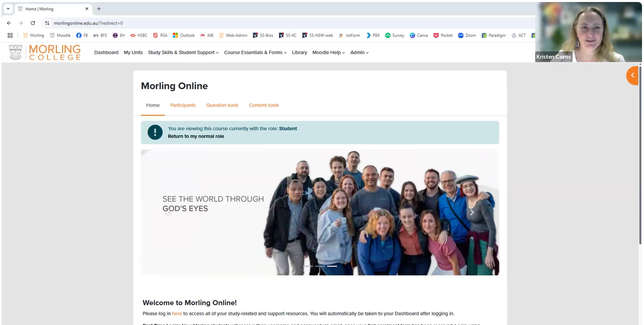Click Return to my normal role
The height and width of the screenshot is (325, 644).
click(x=196, y=136)
